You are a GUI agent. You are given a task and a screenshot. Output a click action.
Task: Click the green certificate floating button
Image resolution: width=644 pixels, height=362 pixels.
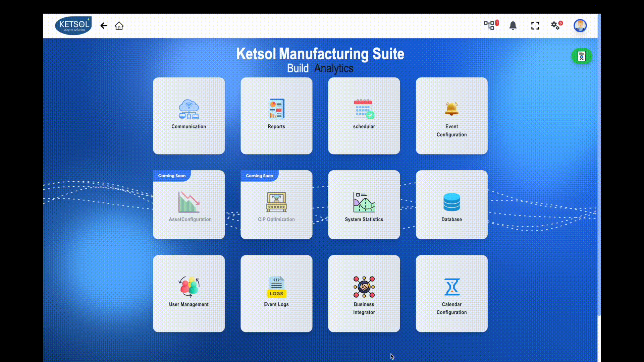(582, 56)
